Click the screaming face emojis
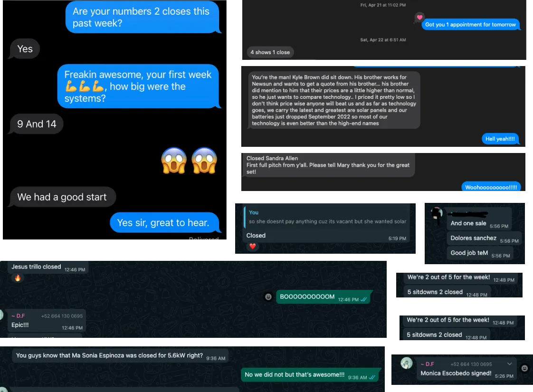This screenshot has width=533, height=392. click(189, 161)
